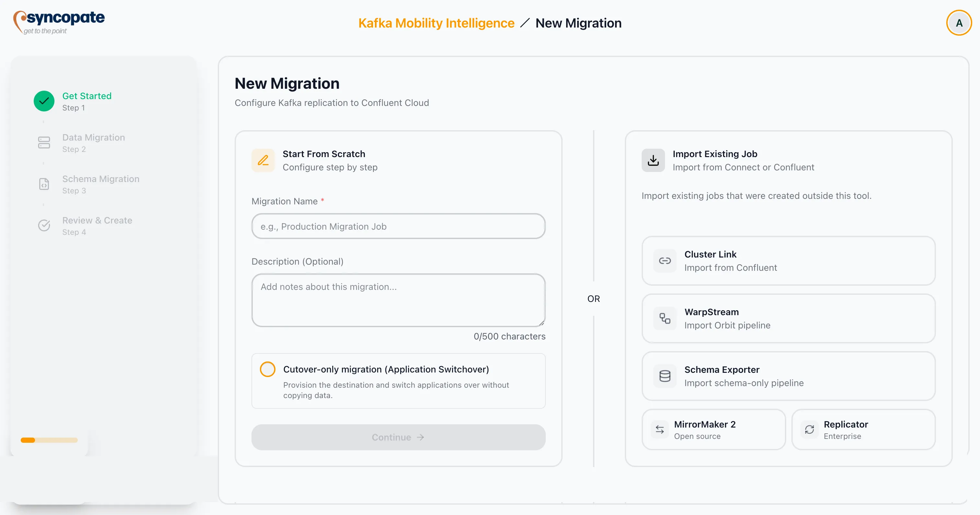Click the Syncopate logo
Screen dimensions: 980x515
(59, 22)
